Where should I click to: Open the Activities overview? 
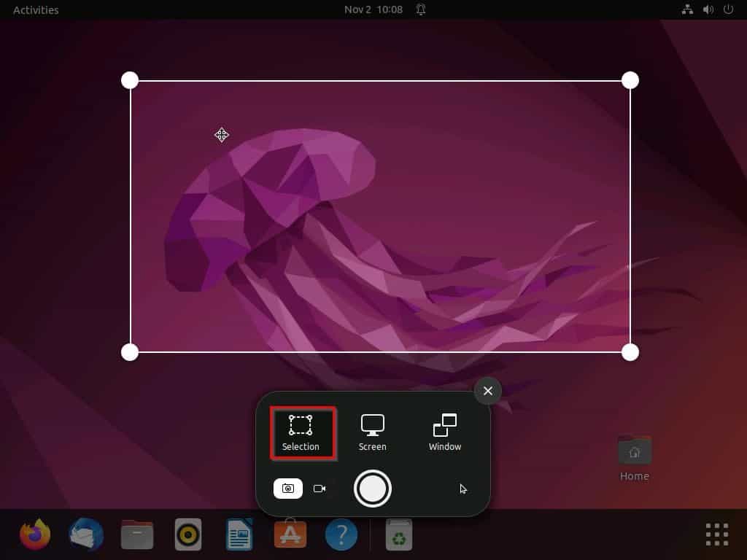(x=36, y=10)
